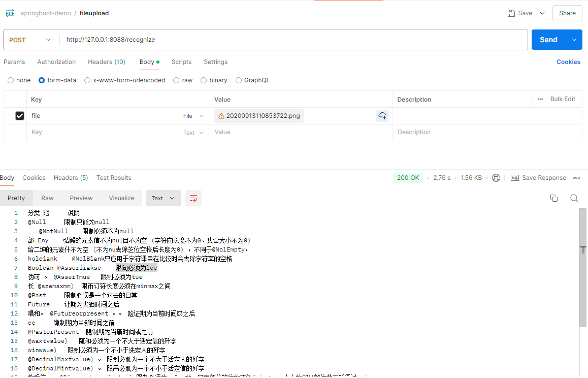Click the Send button

(548, 39)
